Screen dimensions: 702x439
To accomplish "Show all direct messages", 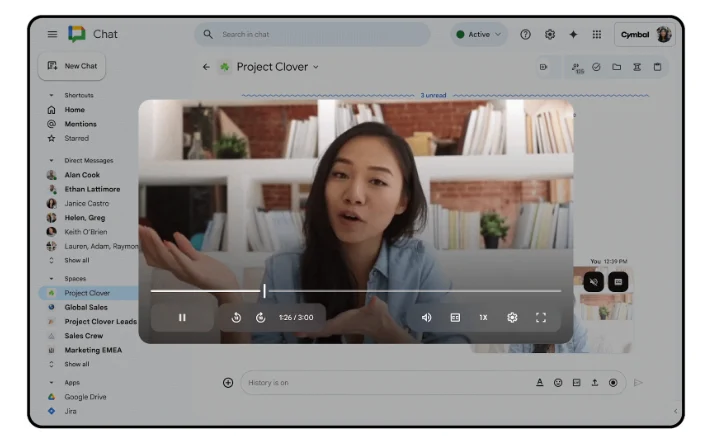I will click(77, 260).
